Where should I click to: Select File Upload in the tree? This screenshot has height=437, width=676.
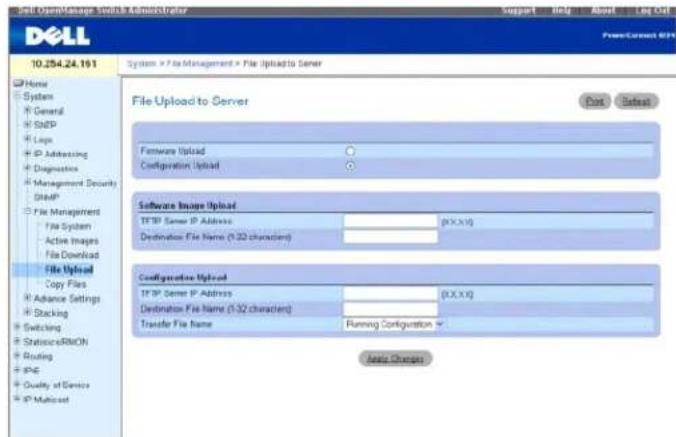[69, 270]
